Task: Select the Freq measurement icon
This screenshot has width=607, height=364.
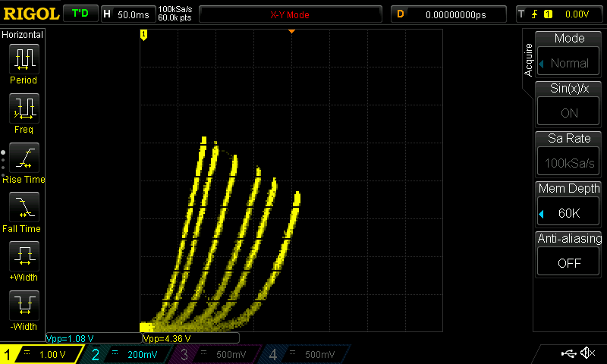Action: click(x=24, y=108)
